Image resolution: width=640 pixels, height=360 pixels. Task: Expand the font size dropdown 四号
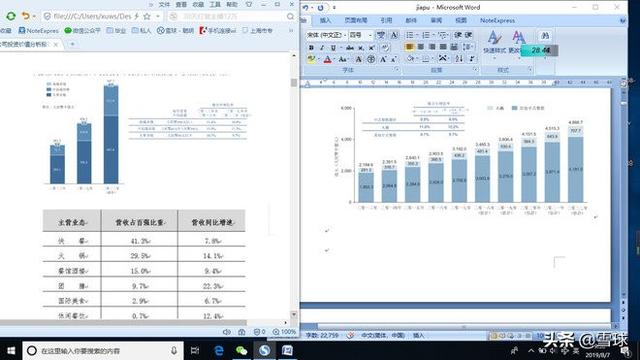point(370,36)
